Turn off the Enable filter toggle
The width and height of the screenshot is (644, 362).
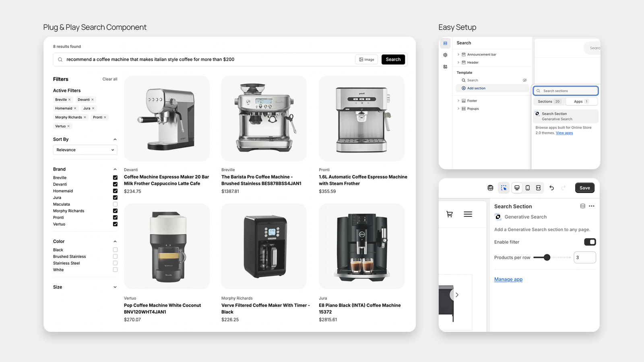click(590, 242)
